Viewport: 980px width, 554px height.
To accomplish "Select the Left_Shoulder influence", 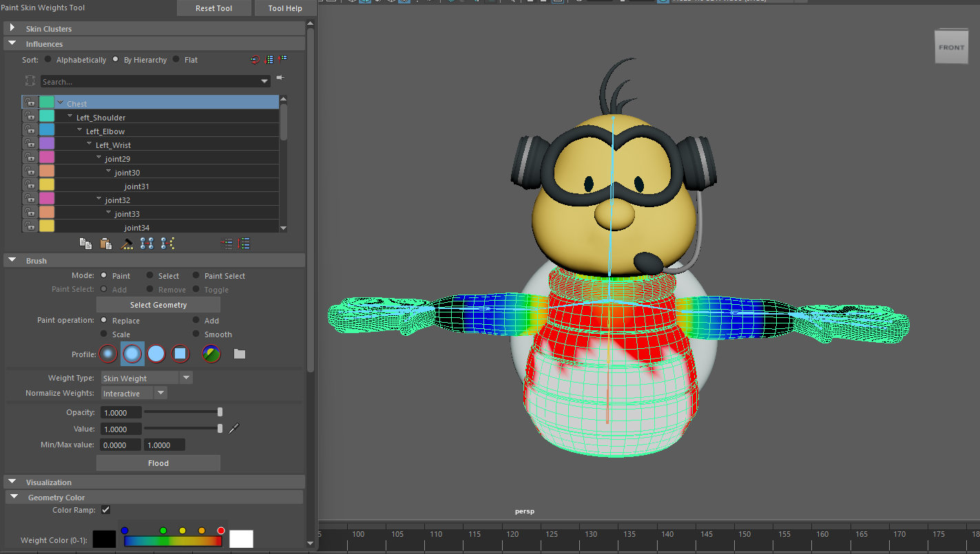I will 101,118.
